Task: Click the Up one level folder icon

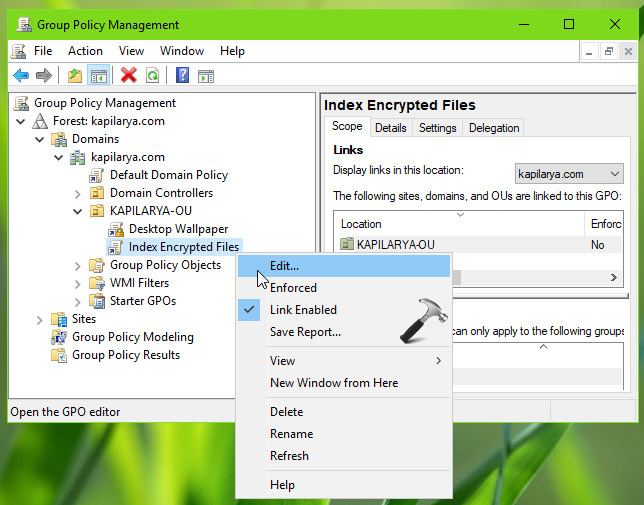Action: point(75,76)
